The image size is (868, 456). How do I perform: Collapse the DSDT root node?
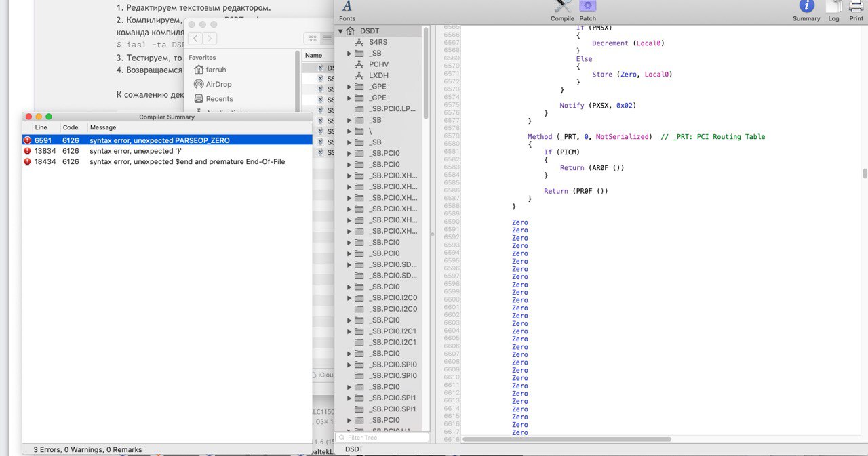(x=340, y=31)
